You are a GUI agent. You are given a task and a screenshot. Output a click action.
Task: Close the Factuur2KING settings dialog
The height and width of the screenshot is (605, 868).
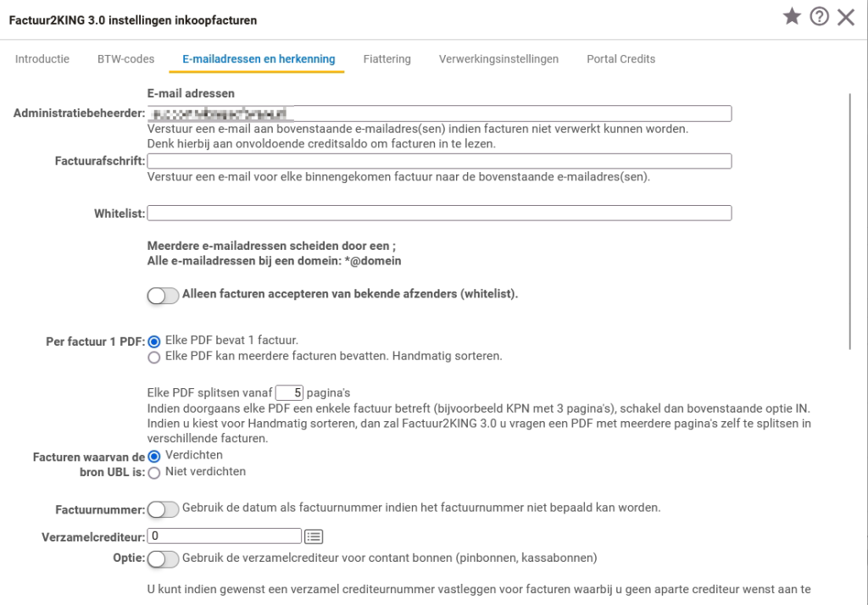pos(846,17)
